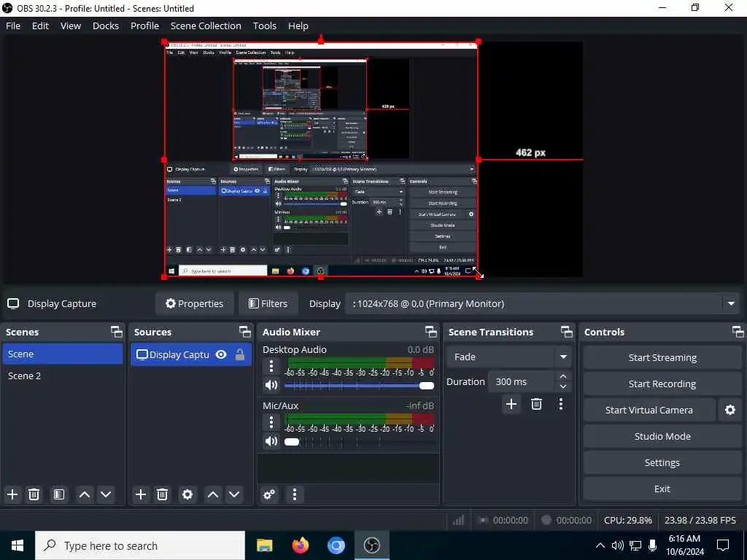Open the File menu

13,26
